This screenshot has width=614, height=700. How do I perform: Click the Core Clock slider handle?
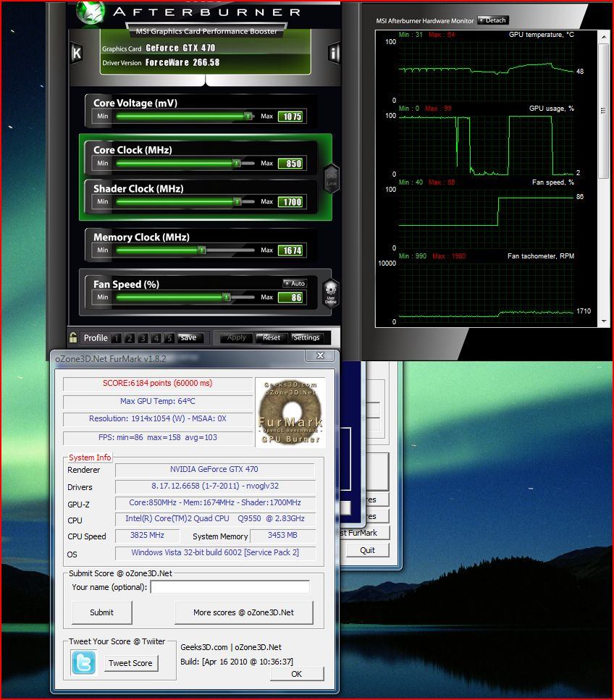(237, 164)
